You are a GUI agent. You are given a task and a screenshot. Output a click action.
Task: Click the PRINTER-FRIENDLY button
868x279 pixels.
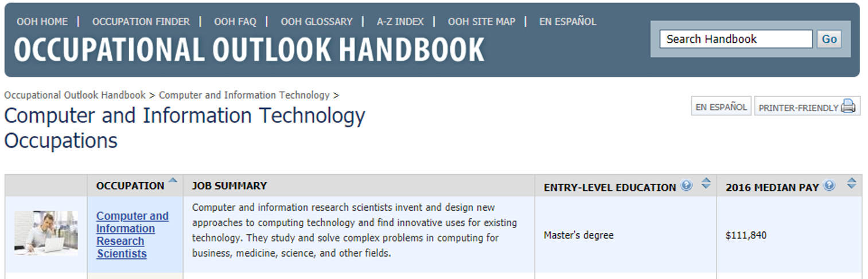807,107
